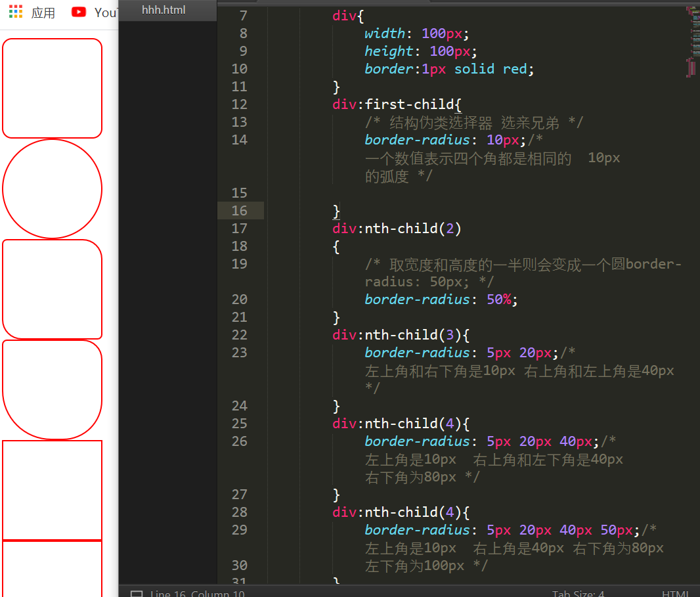Click the closing brace on line 16
The width and height of the screenshot is (700, 597).
tap(336, 211)
